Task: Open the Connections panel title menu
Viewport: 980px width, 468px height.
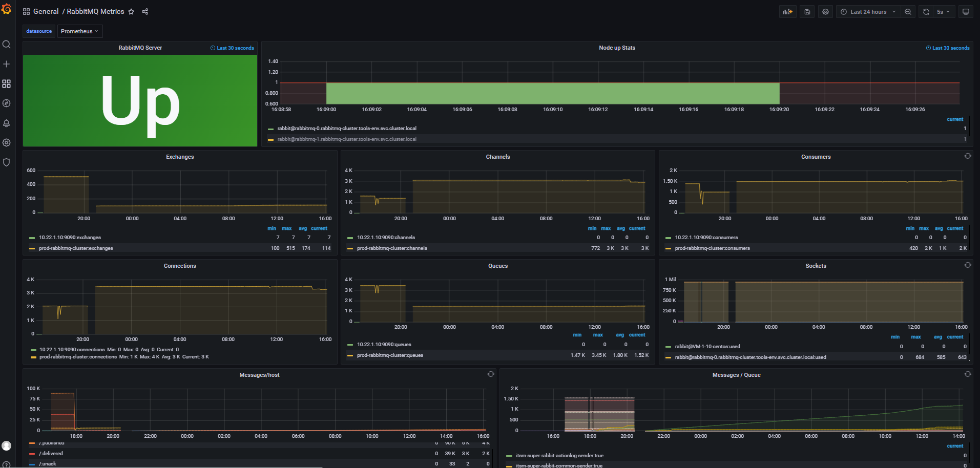Action: (180, 266)
